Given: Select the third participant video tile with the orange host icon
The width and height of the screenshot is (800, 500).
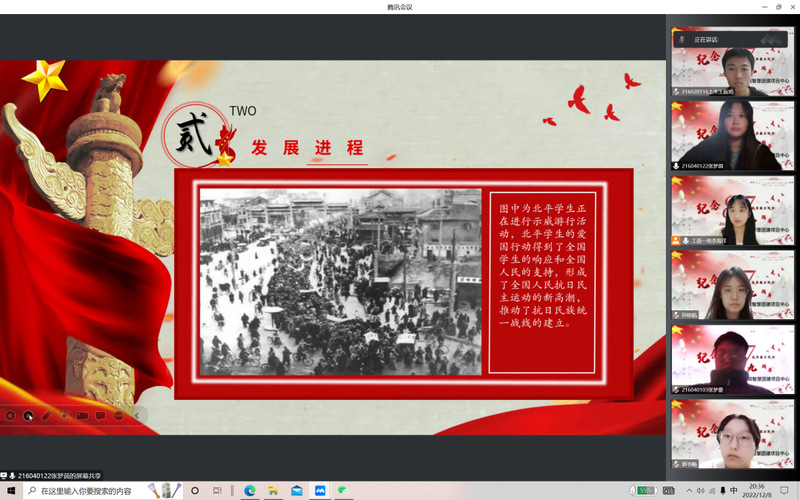Looking at the screenshot, I should point(733,210).
